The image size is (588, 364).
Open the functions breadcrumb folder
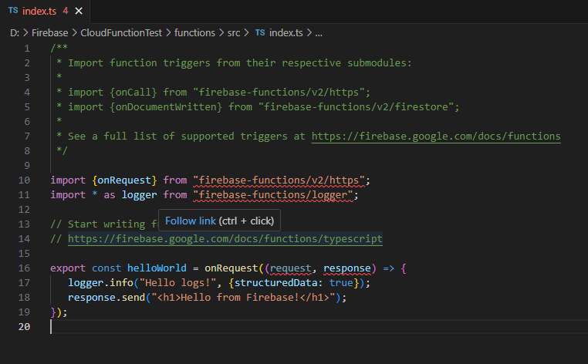coord(194,33)
